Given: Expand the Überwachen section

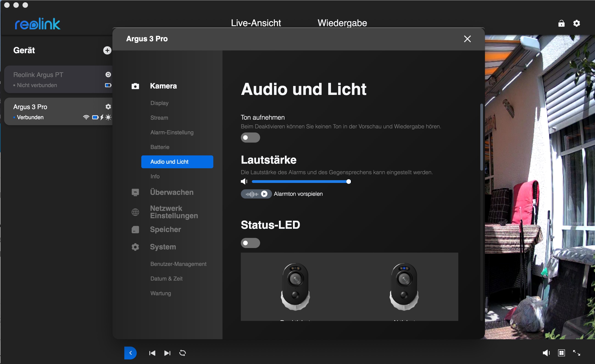Looking at the screenshot, I should [x=171, y=192].
